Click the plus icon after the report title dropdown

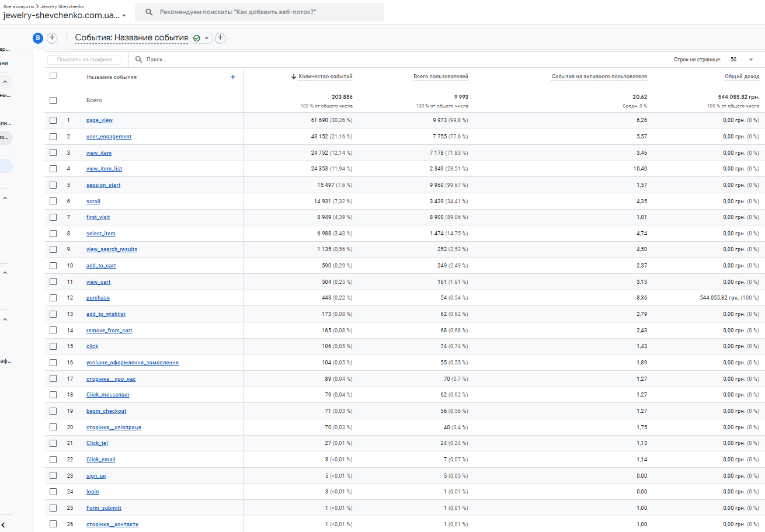tap(220, 38)
